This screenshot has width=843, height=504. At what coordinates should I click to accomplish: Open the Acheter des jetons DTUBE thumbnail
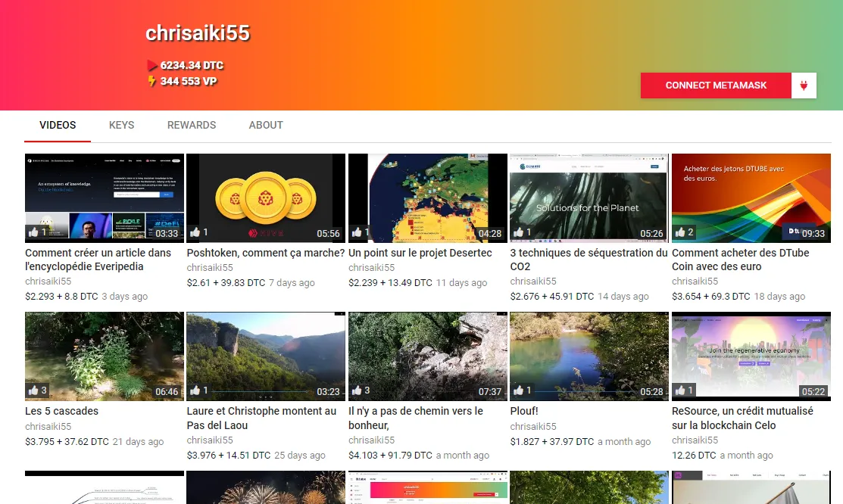[x=751, y=198]
